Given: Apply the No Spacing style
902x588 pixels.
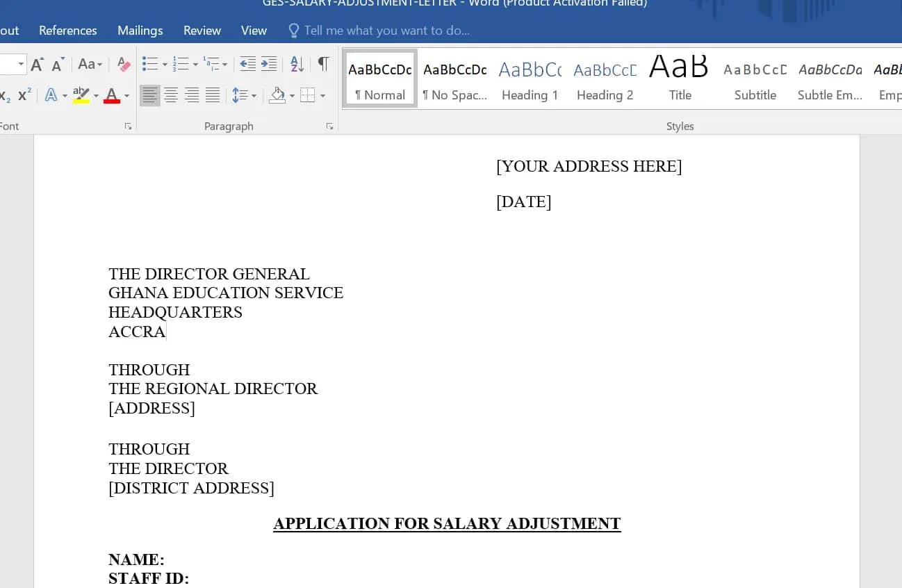Looking at the screenshot, I should [455, 78].
